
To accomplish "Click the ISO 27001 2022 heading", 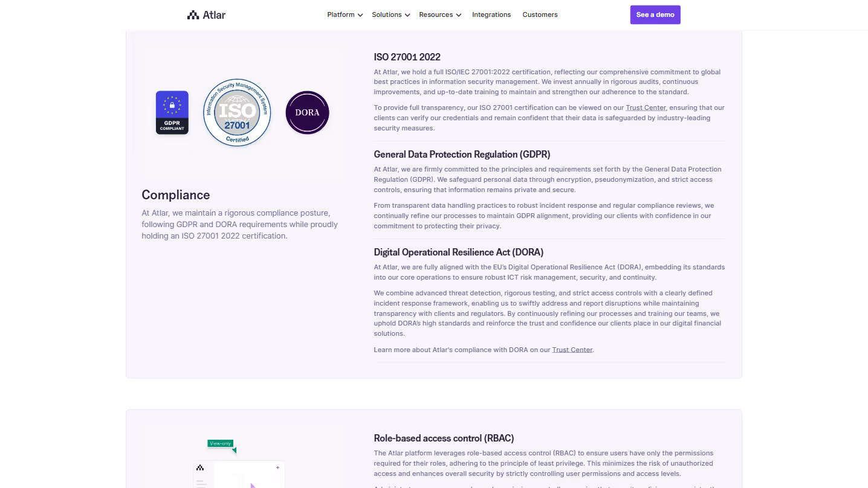I will (407, 57).
